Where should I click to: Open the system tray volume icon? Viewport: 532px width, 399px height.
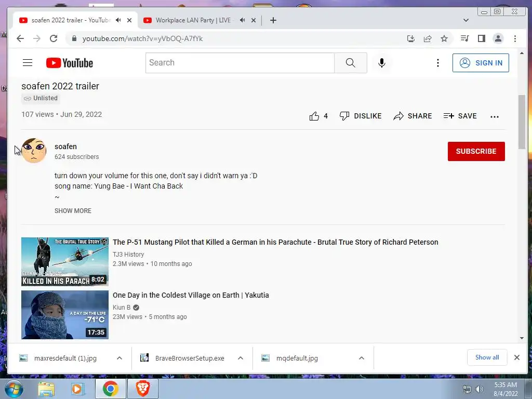tap(480, 389)
